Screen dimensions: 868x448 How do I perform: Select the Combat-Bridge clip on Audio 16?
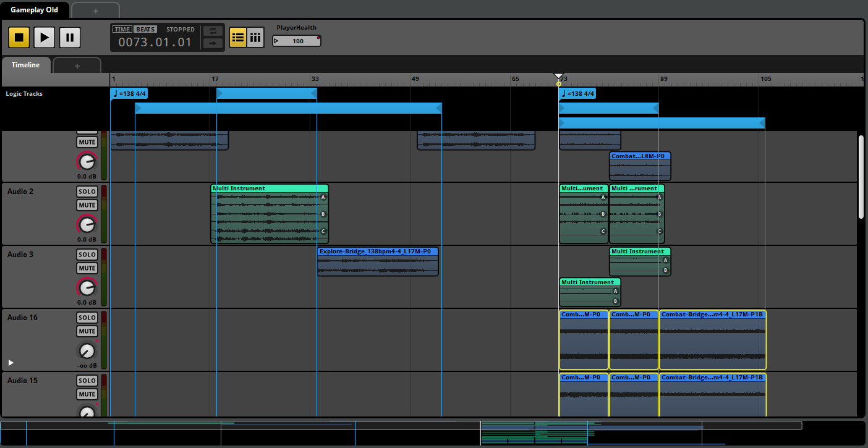coord(713,340)
